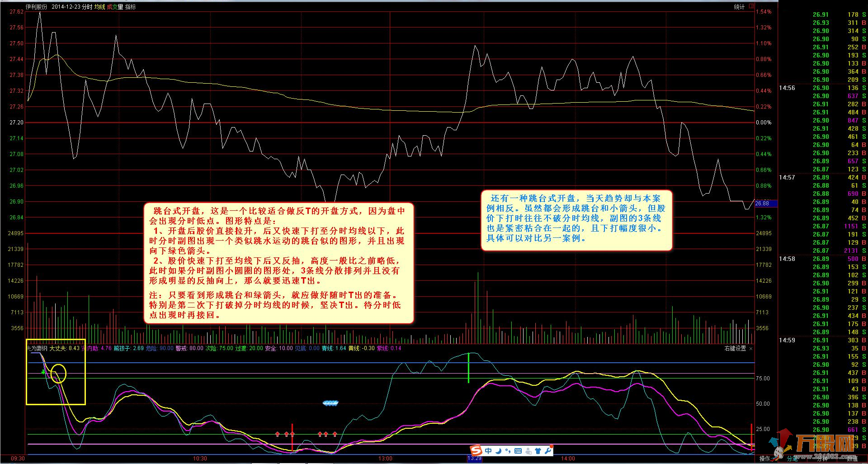The height and width of the screenshot is (464, 868).
Task: Click the 警戒: 80.00 indicator value
Action: 189,348
